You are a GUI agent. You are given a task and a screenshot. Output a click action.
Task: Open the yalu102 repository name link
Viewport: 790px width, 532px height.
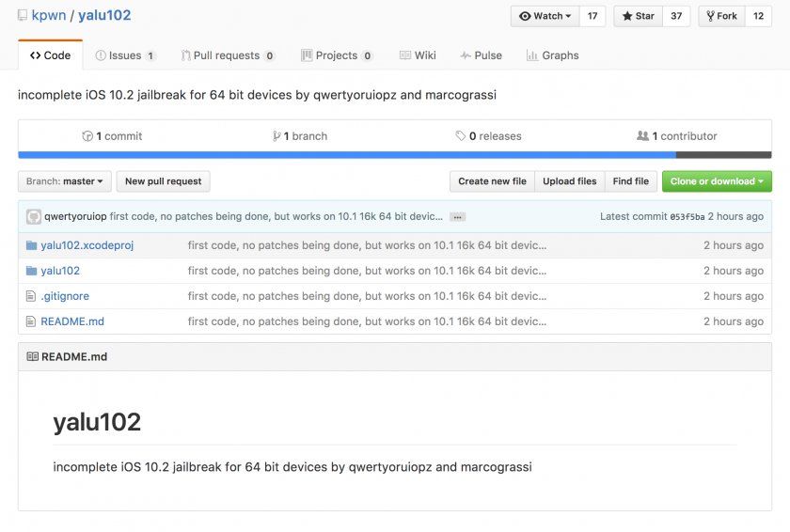click(104, 15)
